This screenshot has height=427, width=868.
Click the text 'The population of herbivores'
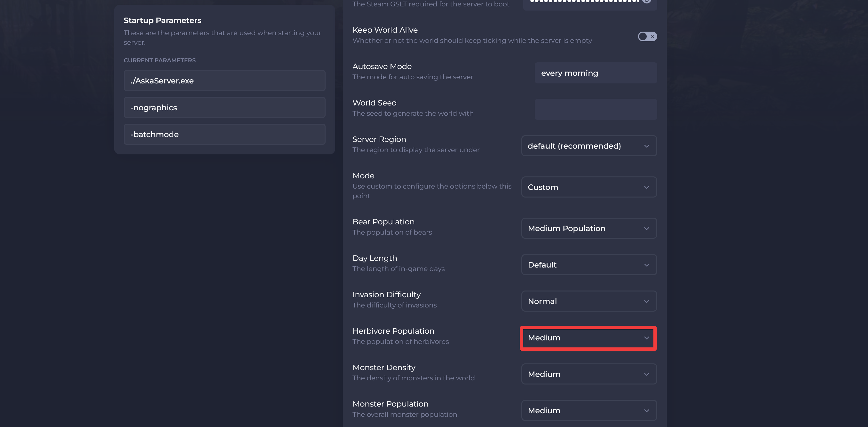tap(401, 341)
